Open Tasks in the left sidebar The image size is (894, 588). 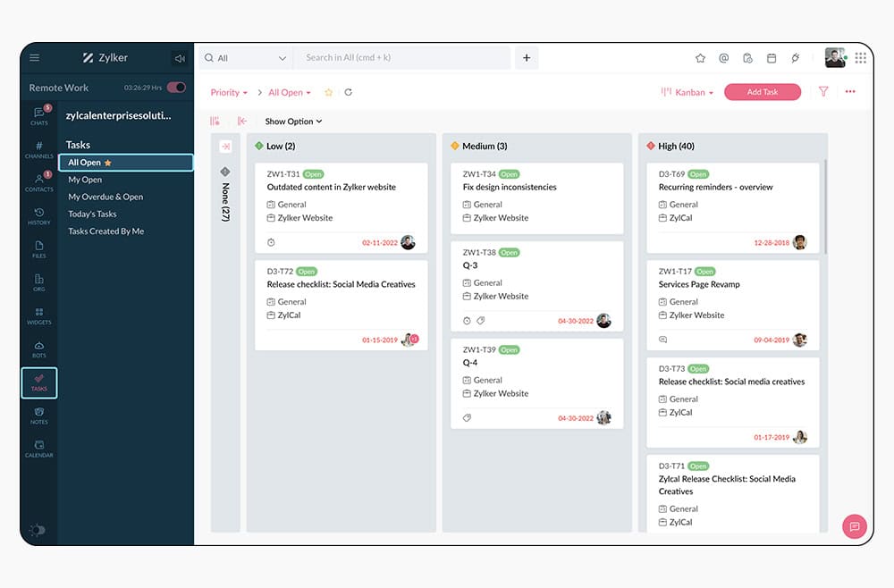[x=39, y=382]
